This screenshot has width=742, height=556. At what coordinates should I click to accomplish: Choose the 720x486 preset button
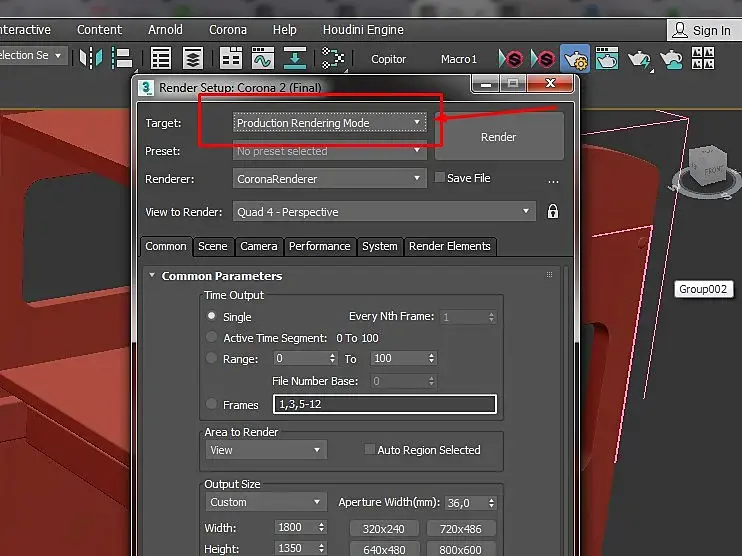461,529
